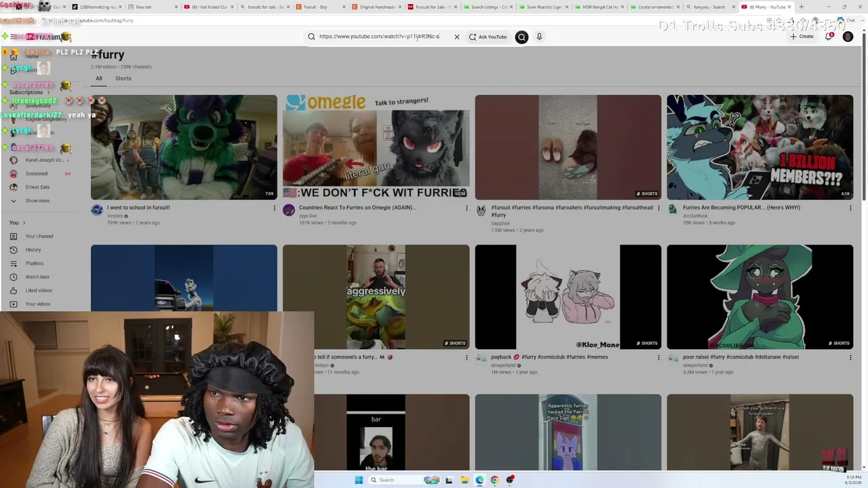Open Google Chrome from taskbar

(494, 480)
